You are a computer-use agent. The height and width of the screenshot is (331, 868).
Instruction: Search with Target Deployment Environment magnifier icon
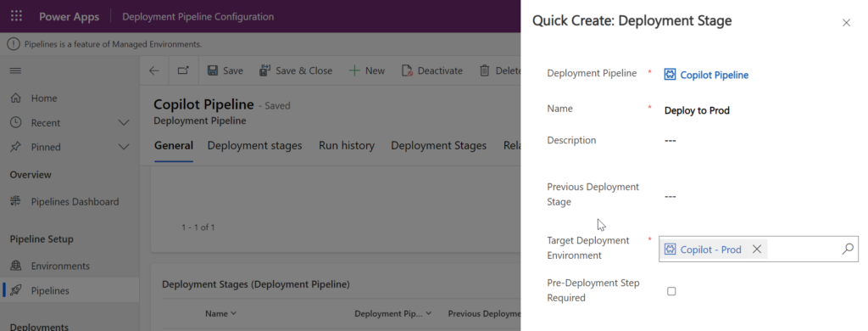tap(848, 250)
